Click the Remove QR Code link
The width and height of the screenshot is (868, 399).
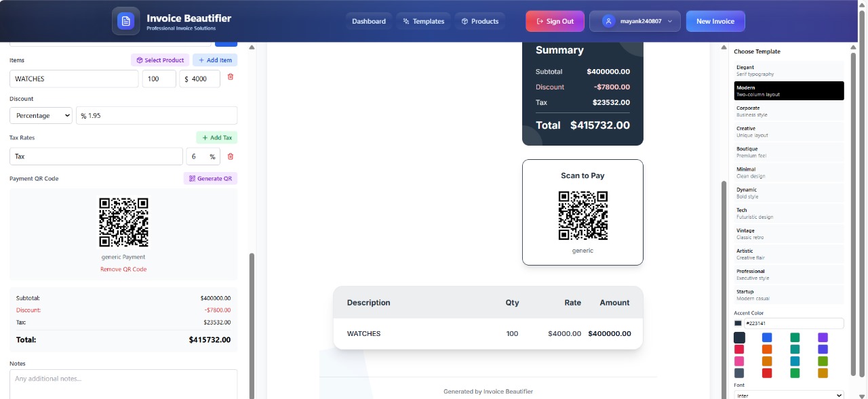tap(123, 269)
